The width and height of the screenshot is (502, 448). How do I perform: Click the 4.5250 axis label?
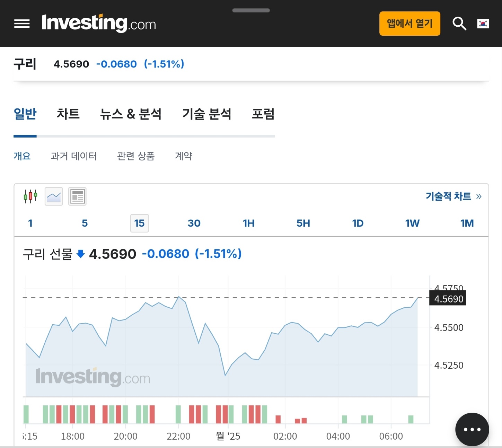pos(449,365)
